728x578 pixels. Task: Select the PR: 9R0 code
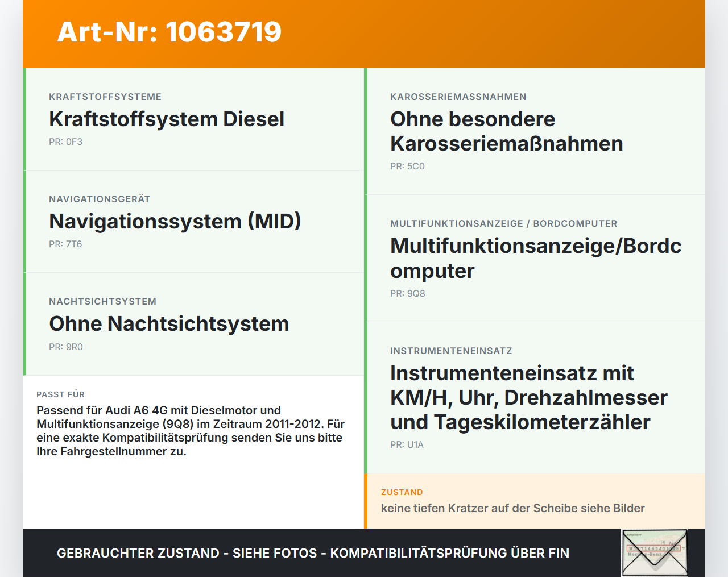66,347
